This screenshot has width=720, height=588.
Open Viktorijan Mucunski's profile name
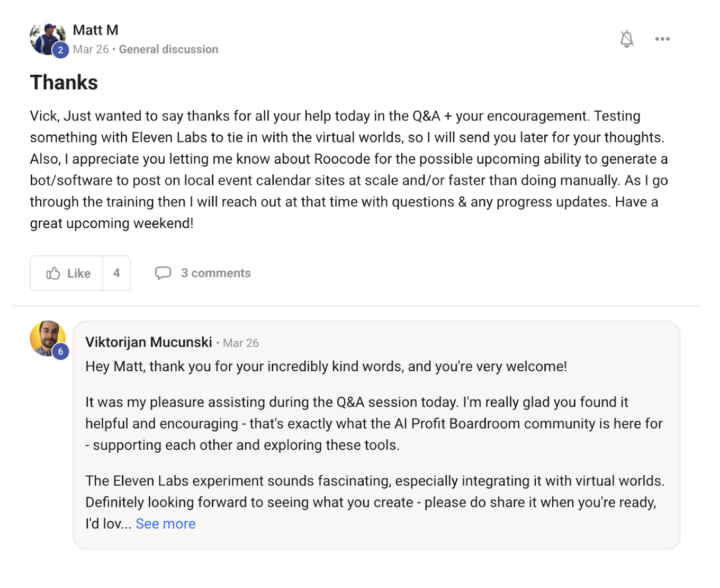(148, 342)
